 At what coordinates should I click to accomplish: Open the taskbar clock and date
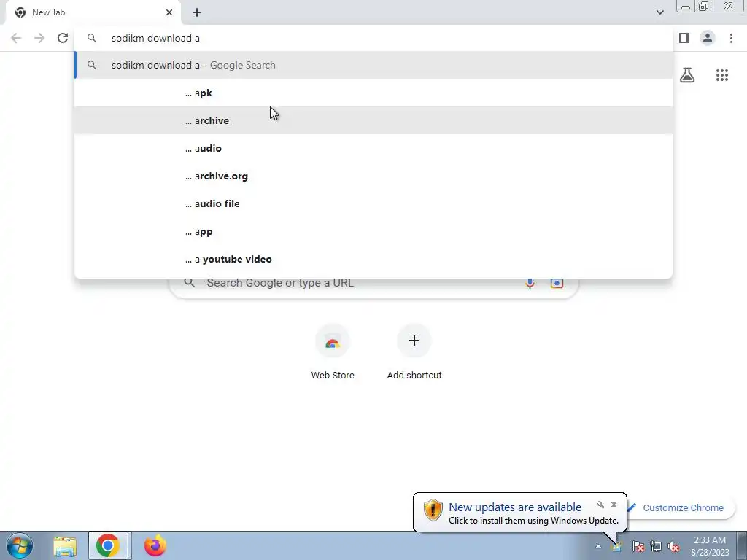710,546
